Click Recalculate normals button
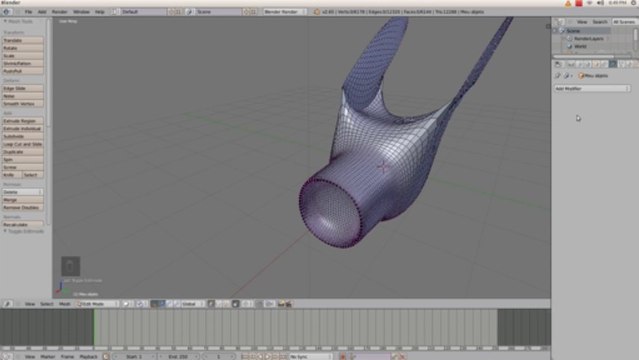 [x=23, y=225]
